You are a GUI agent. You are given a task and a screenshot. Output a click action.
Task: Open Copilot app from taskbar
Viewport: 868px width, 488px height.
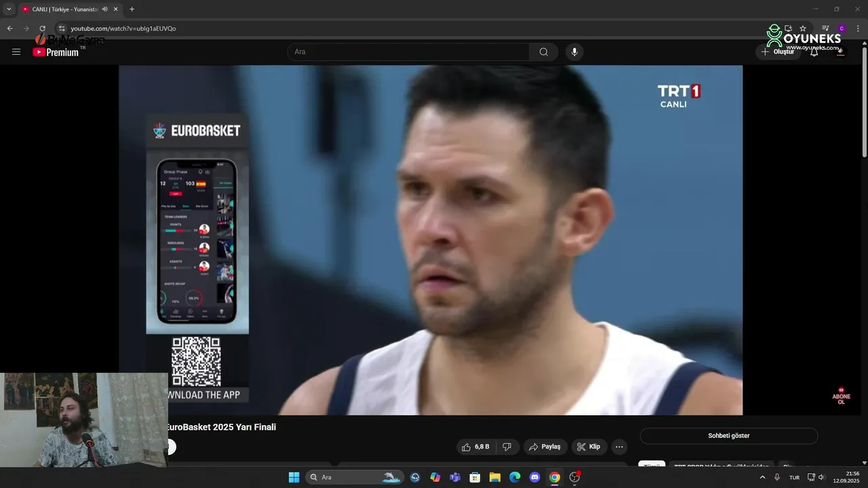(435, 477)
